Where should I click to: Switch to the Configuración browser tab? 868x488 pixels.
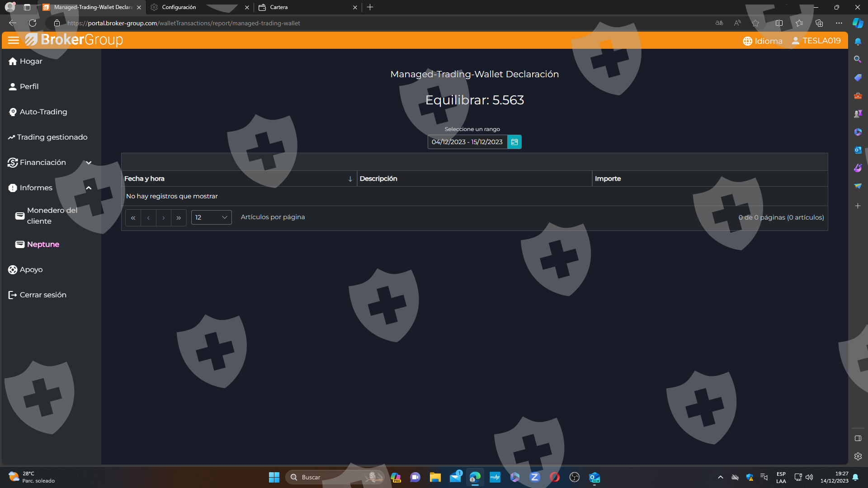(179, 7)
